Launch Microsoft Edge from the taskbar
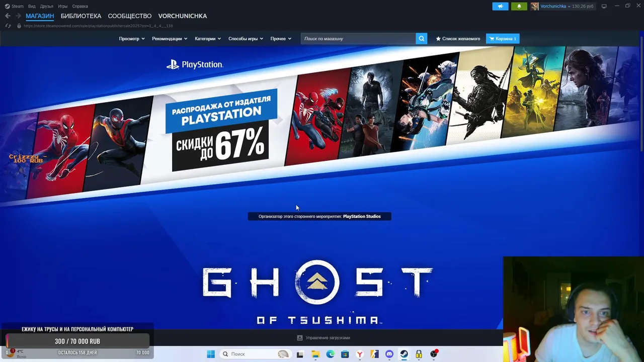The width and height of the screenshot is (644, 362). [x=330, y=354]
